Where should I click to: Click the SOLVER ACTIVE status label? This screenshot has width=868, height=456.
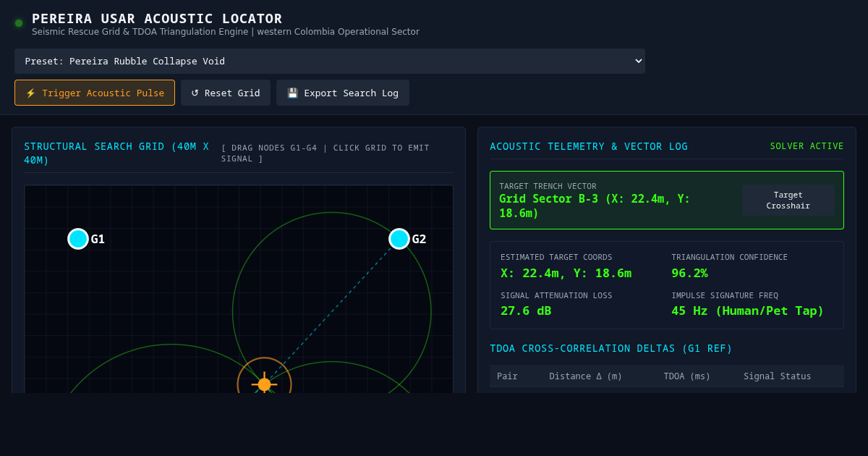click(807, 146)
